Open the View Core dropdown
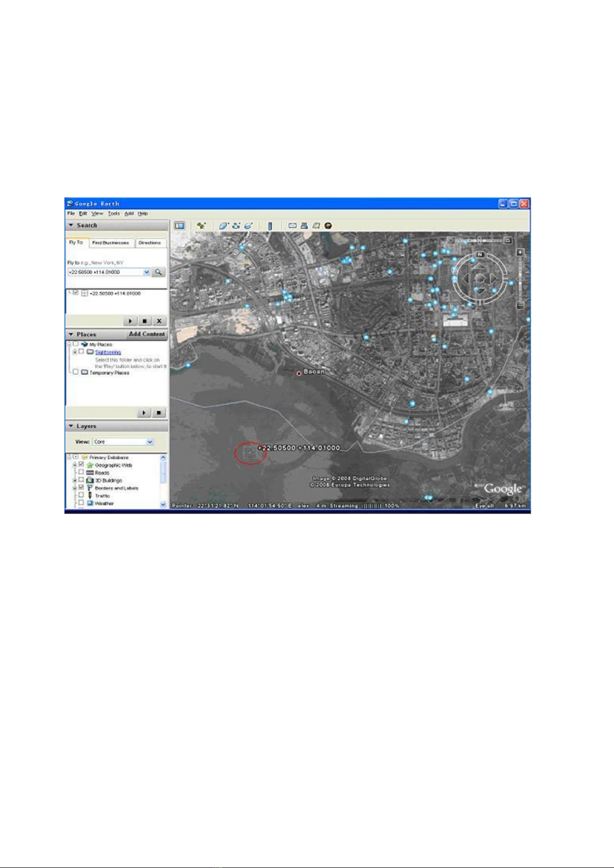This screenshot has width=614, height=868. [150, 442]
